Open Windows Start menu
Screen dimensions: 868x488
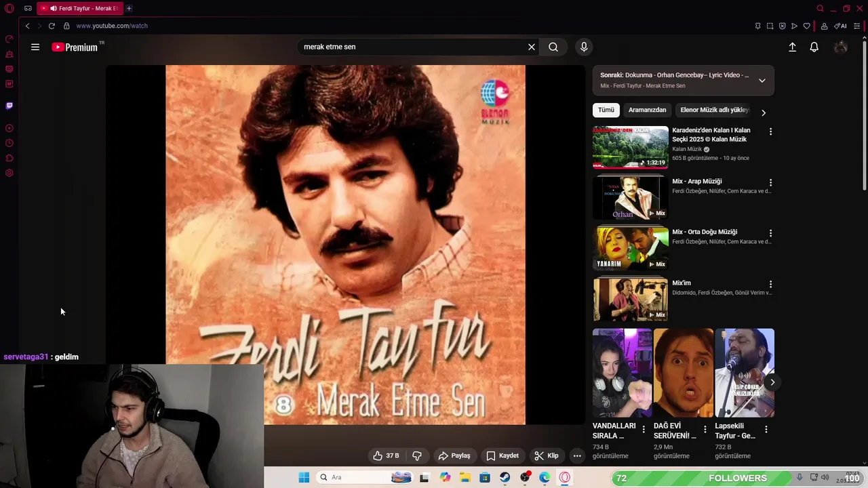(304, 477)
